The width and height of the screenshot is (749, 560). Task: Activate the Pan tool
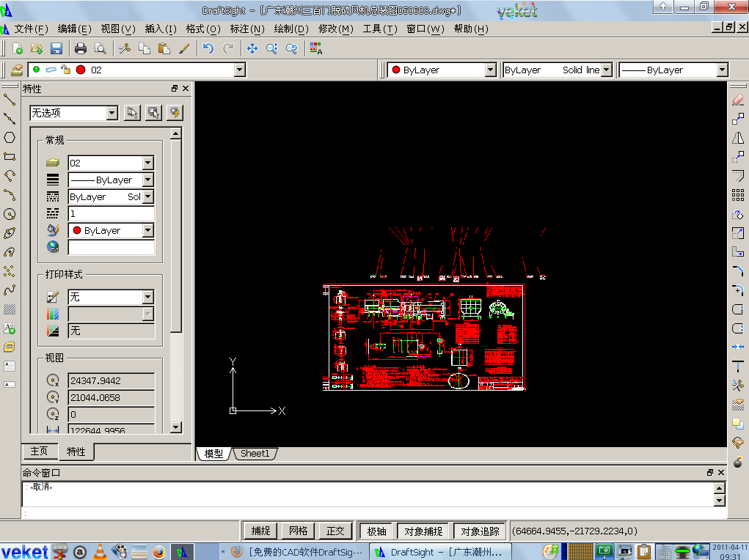coord(252,48)
